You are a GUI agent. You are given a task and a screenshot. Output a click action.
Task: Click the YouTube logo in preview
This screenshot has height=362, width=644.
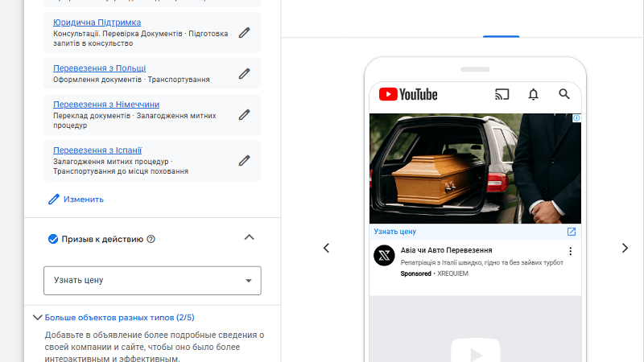[408, 94]
